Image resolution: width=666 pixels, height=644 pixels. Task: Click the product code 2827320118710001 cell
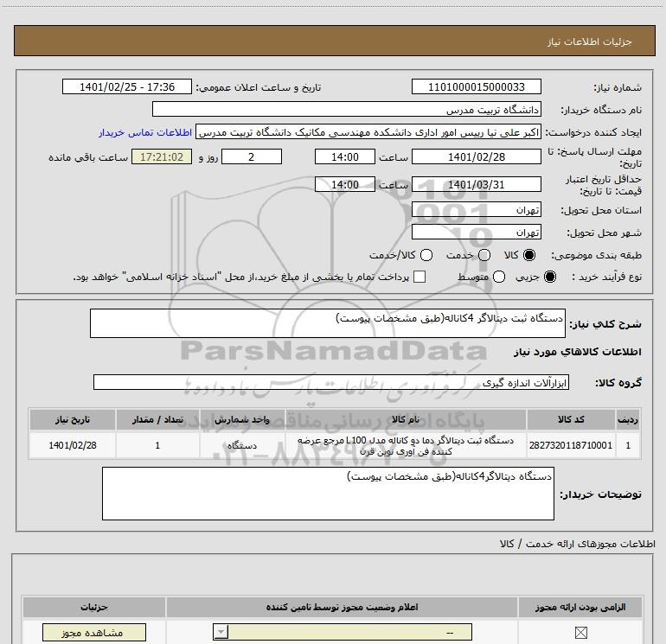tap(571, 445)
